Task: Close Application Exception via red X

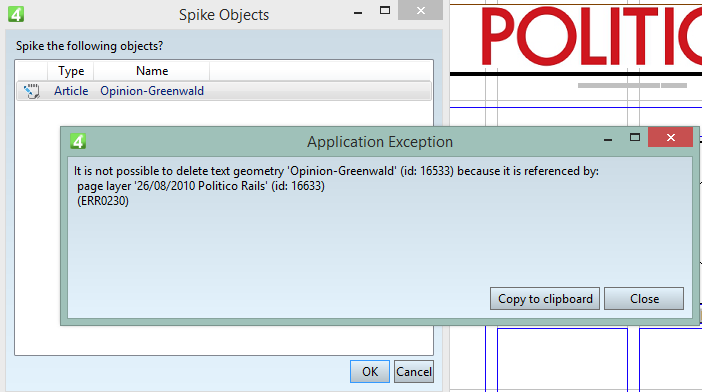Action: [671, 137]
